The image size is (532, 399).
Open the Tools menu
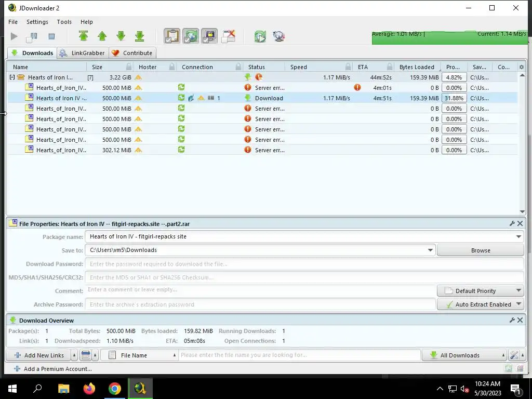coord(64,22)
